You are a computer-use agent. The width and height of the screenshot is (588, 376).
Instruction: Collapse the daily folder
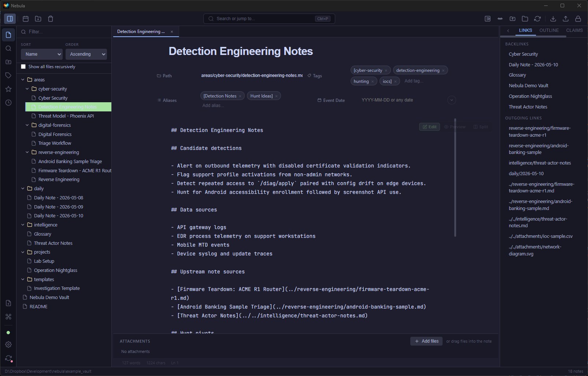pos(23,188)
